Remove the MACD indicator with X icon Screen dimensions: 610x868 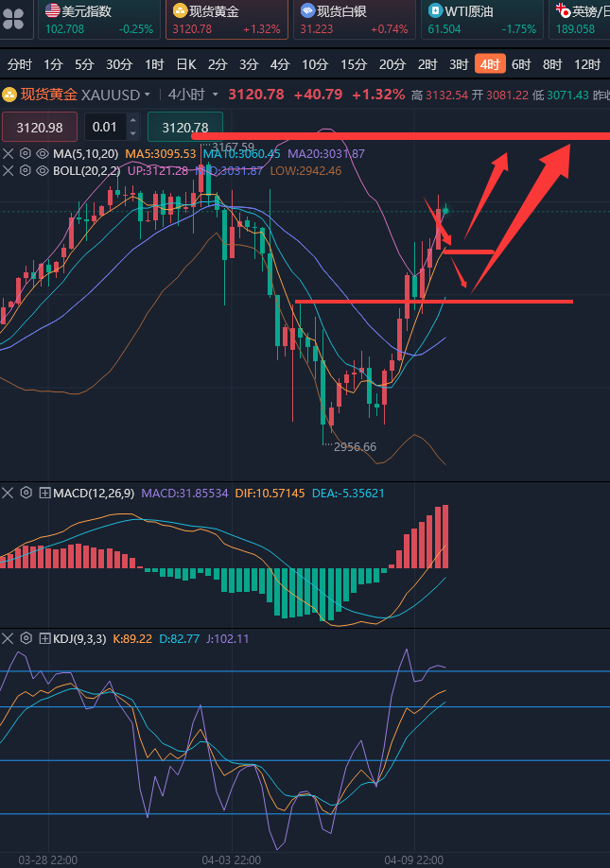(8, 493)
